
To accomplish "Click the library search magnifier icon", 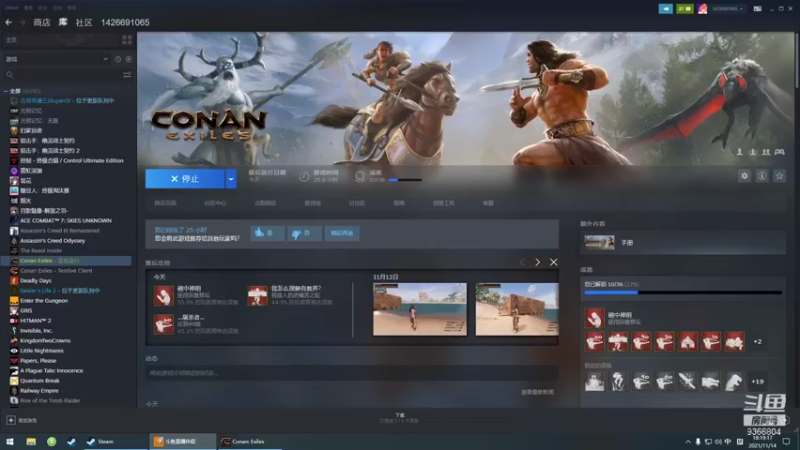I will (10, 75).
